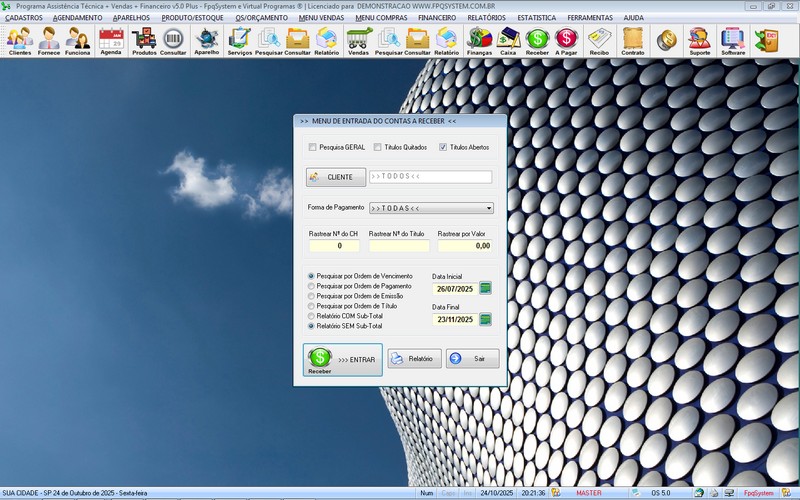Open the AGENDAMENTO menu
Screen dimensions: 800x500
78,17
